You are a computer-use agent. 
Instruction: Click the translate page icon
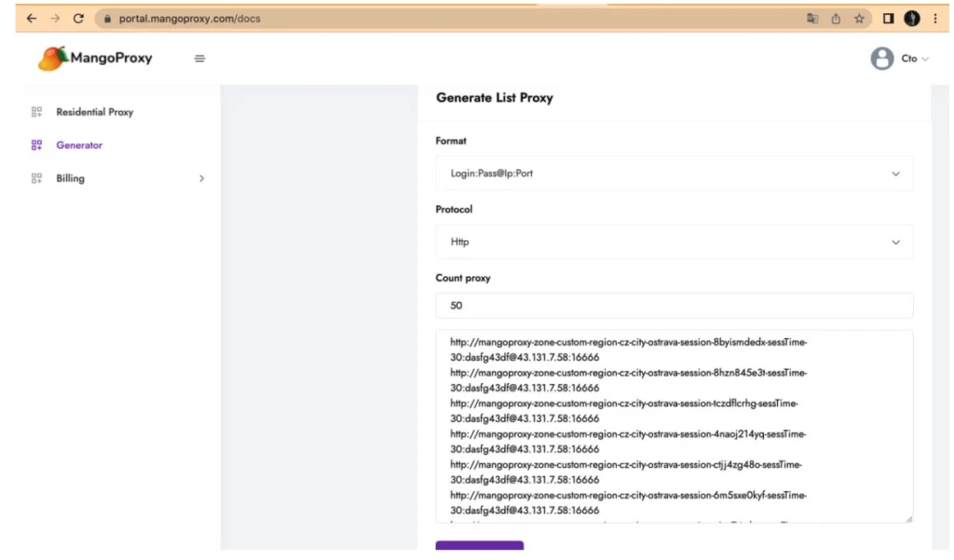(x=812, y=19)
